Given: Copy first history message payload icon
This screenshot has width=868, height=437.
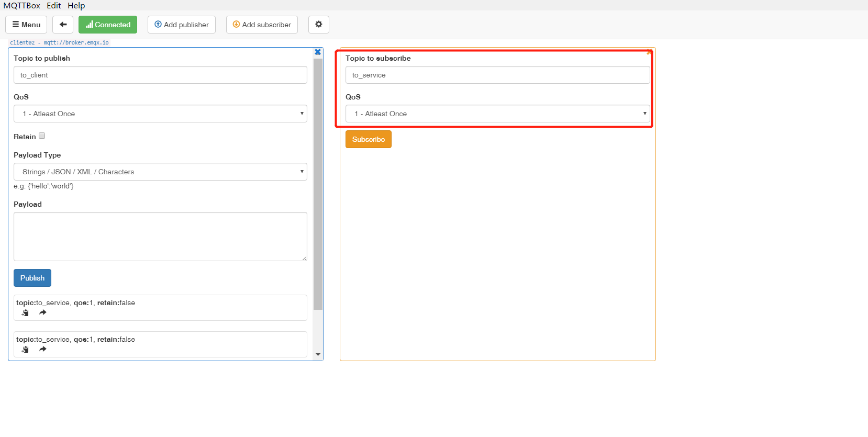Looking at the screenshot, I should coord(25,312).
